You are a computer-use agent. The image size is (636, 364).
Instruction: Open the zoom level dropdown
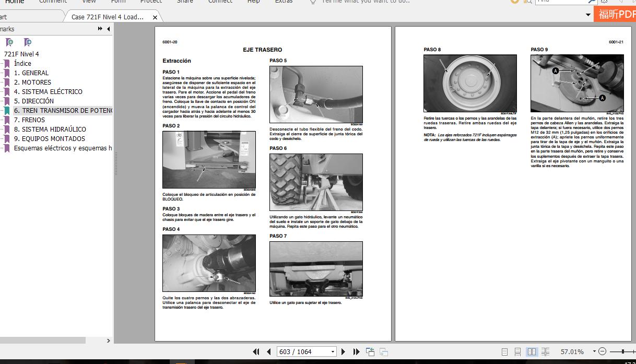[x=594, y=351]
